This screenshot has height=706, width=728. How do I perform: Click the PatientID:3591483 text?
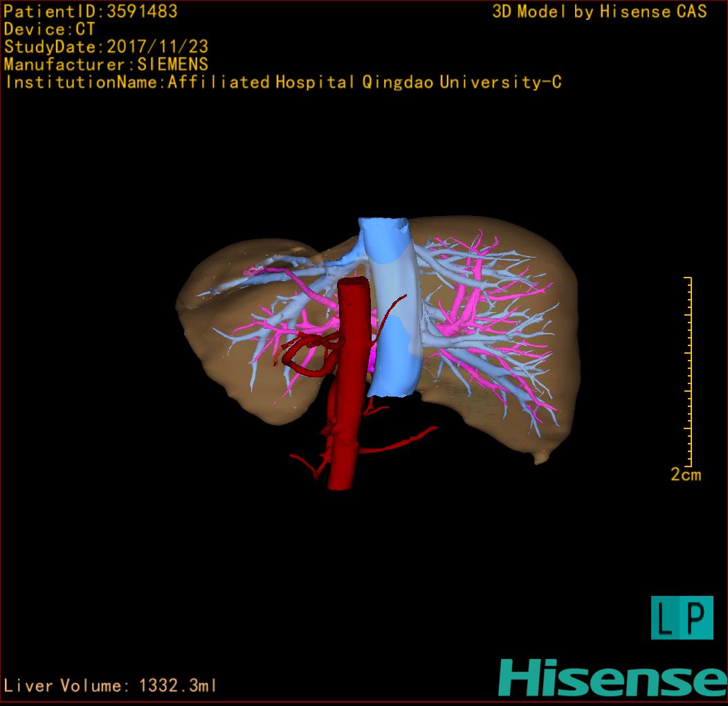click(x=91, y=11)
